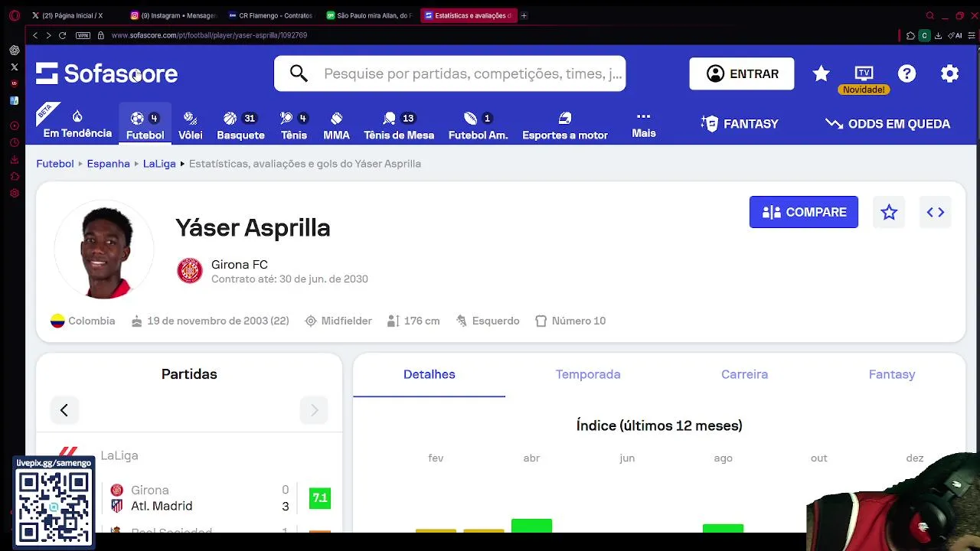
Task: Switch to the Instagram Mensagens browser tab
Action: pos(175,15)
